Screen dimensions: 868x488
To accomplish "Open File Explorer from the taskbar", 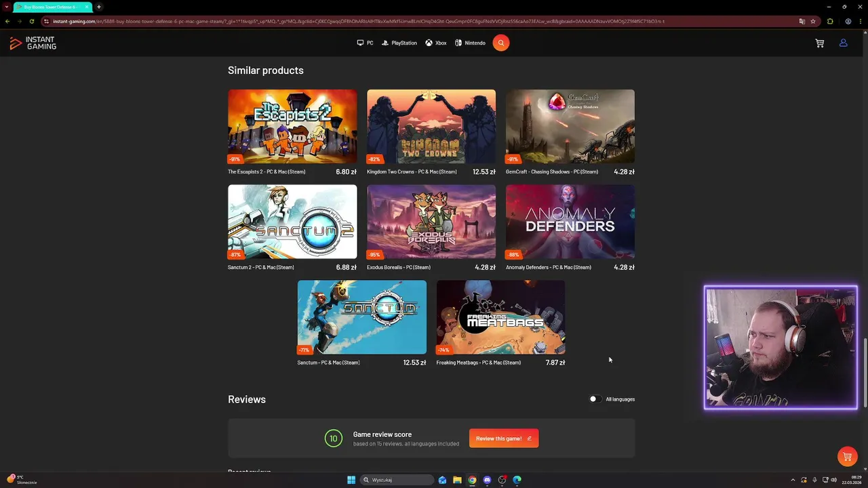I will click(457, 480).
